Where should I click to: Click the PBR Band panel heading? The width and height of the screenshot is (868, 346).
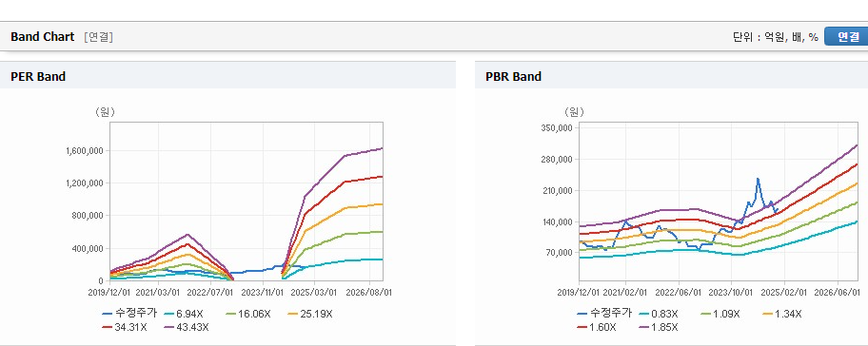tap(513, 77)
